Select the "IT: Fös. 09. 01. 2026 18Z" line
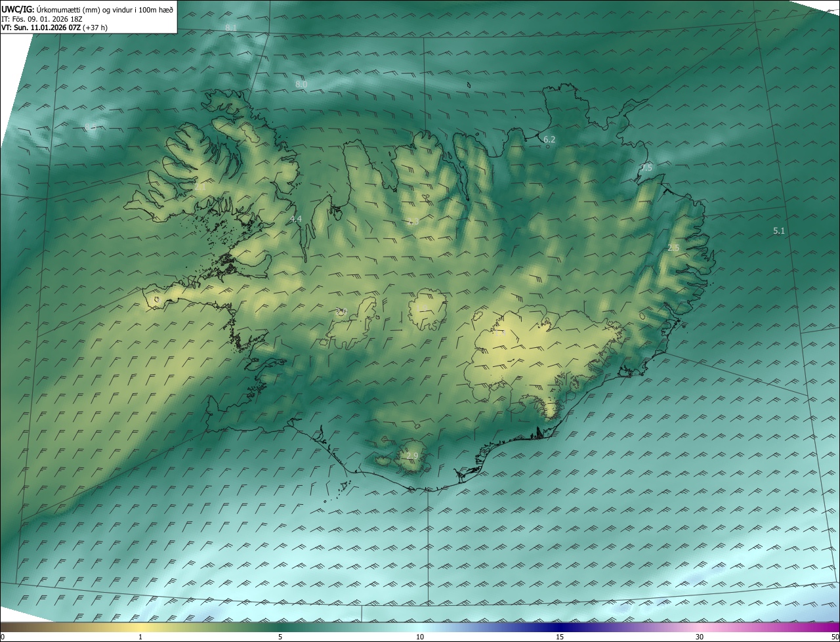 click(x=41, y=18)
